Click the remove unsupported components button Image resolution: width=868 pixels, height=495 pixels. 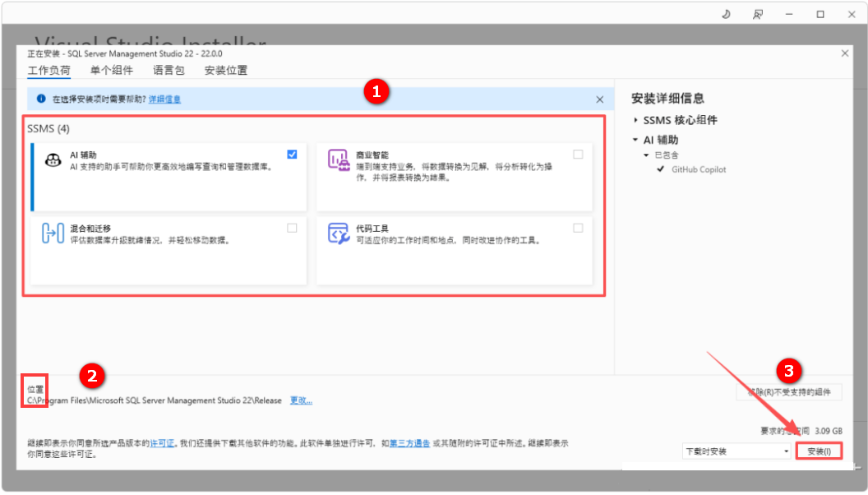789,392
